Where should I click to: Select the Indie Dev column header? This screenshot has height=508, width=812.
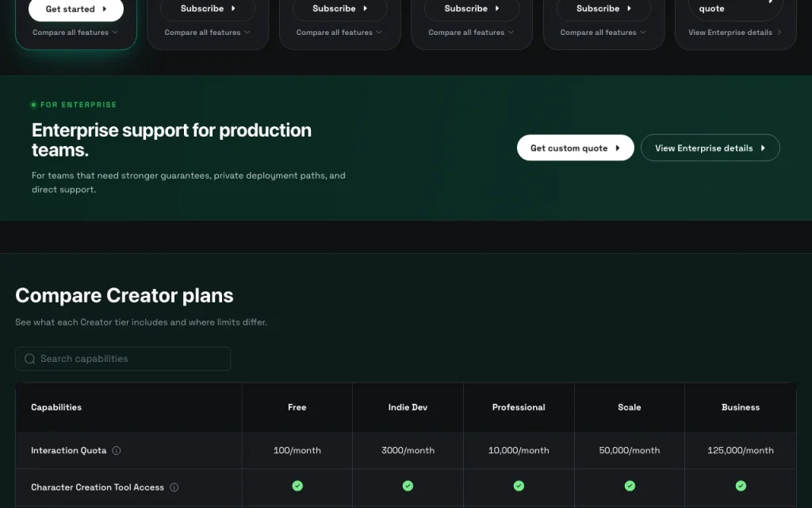(x=408, y=407)
